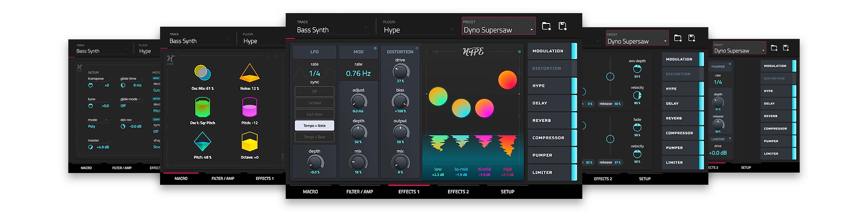Select the orange Noise pyramid icon

click(249, 73)
